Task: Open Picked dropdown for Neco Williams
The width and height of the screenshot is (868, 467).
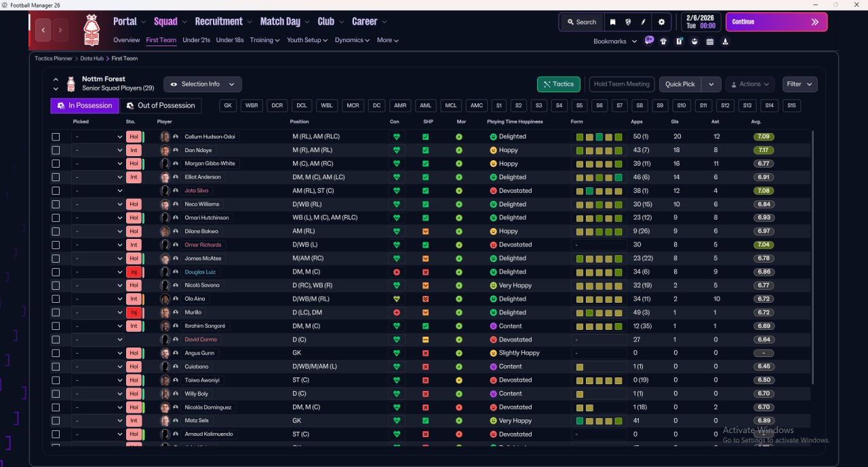Action: [98, 204]
